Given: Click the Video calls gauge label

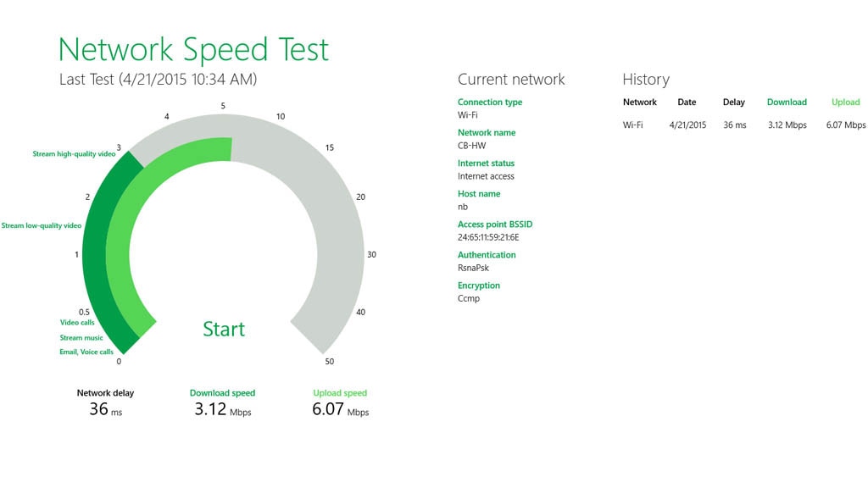Looking at the screenshot, I should (x=77, y=323).
